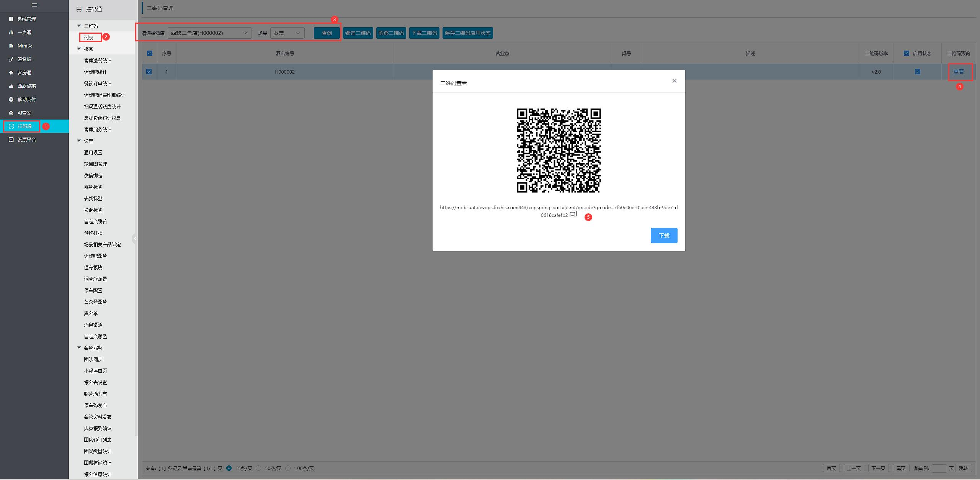This screenshot has height=480, width=980.
Task: Select 100条/页 radio button
Action: [x=288, y=468]
